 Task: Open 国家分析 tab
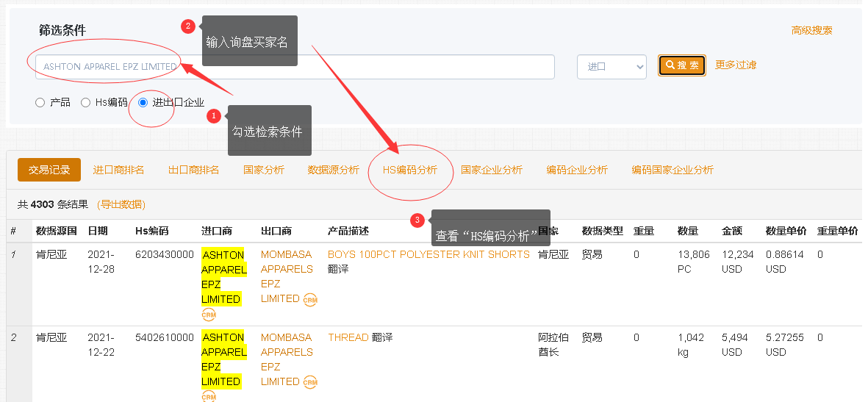[264, 170]
